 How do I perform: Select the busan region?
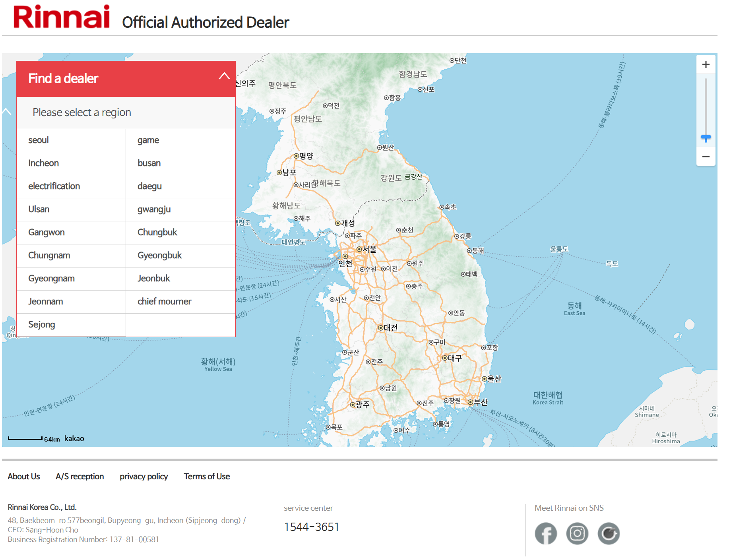tap(180, 163)
